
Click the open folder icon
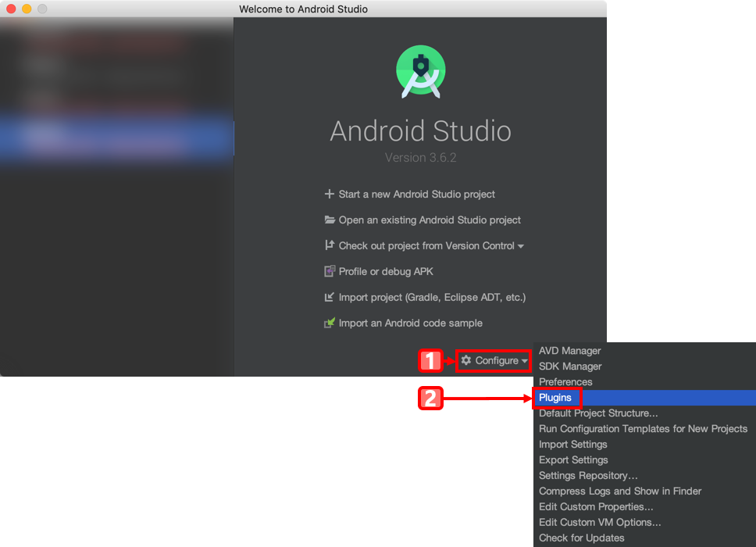330,220
